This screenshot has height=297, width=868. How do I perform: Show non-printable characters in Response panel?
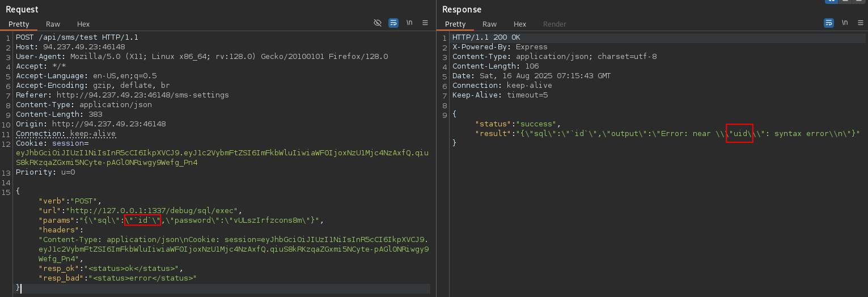click(x=845, y=23)
